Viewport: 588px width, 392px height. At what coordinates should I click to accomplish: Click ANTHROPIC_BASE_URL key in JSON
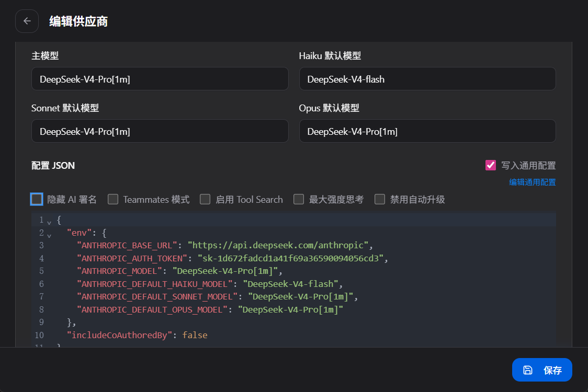(127, 246)
